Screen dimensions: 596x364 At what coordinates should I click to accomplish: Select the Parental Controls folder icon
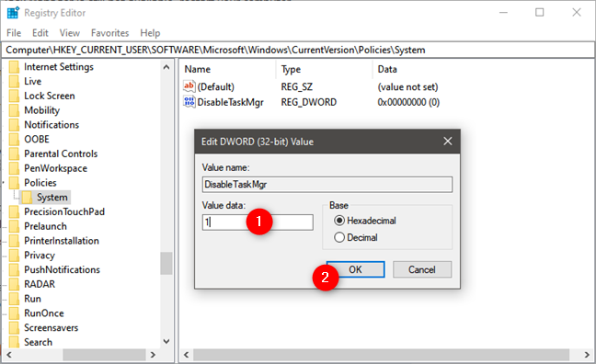pos(14,154)
